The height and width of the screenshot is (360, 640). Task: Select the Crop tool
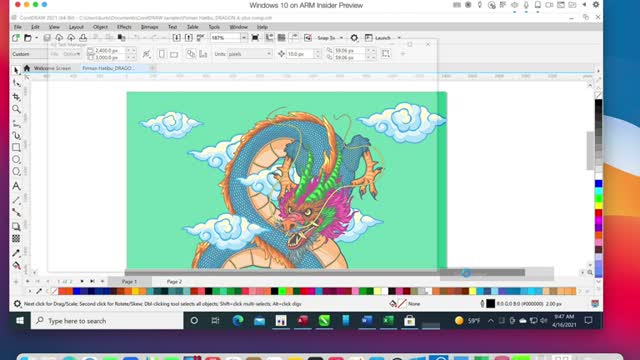tap(16, 97)
